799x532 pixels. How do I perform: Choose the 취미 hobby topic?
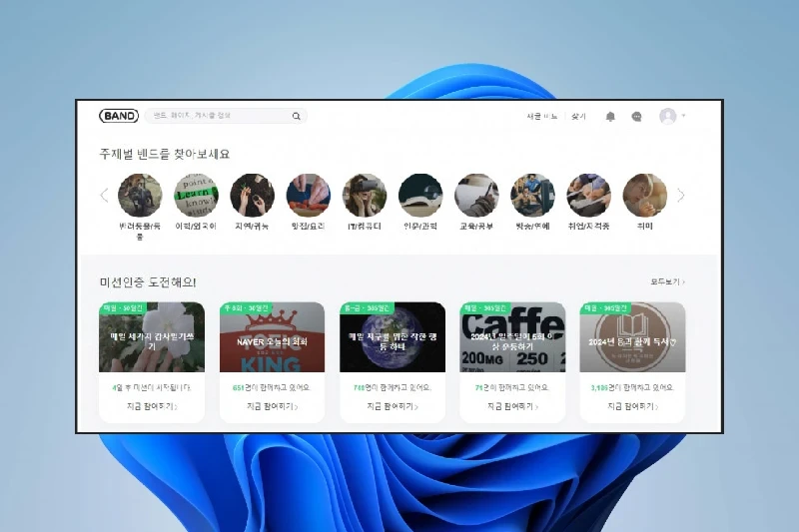(x=645, y=196)
